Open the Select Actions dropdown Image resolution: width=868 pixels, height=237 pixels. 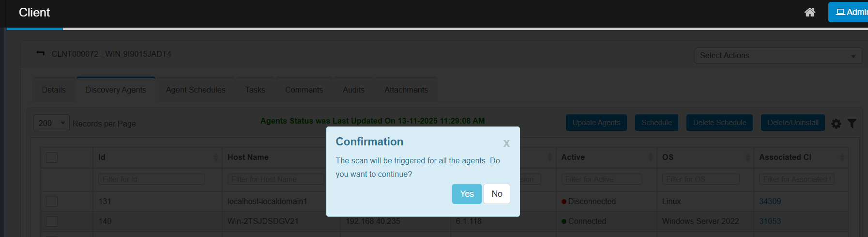(x=778, y=56)
